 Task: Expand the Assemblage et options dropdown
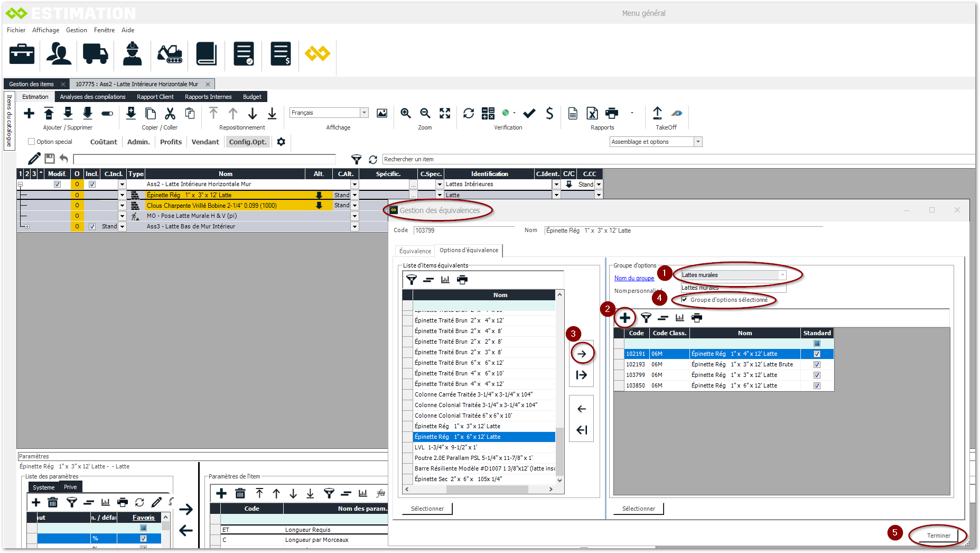[x=698, y=142]
